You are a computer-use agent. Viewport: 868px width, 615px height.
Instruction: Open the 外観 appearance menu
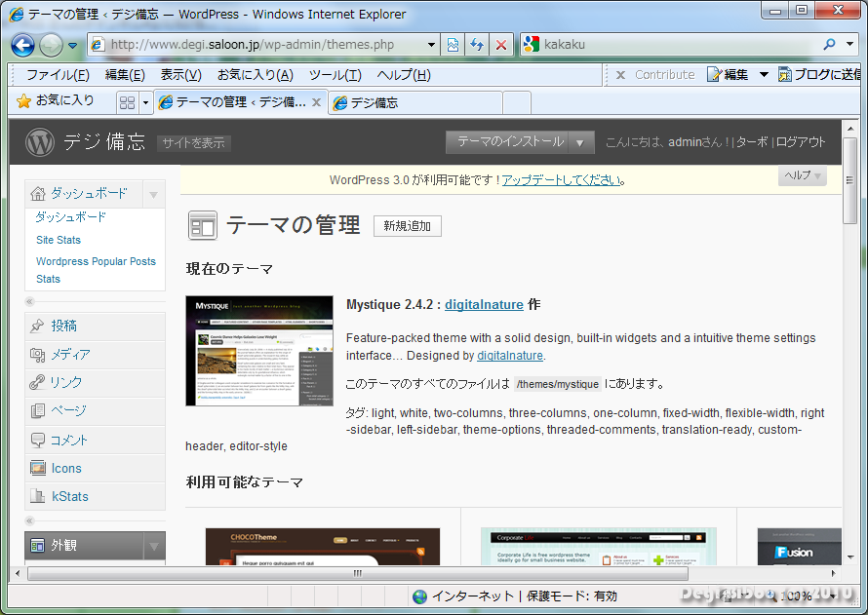pyautogui.click(x=84, y=546)
